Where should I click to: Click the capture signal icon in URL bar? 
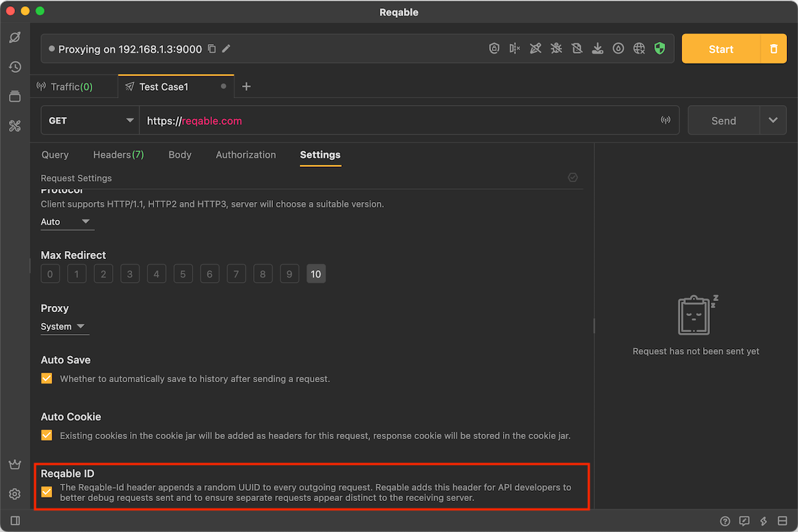[665, 120]
